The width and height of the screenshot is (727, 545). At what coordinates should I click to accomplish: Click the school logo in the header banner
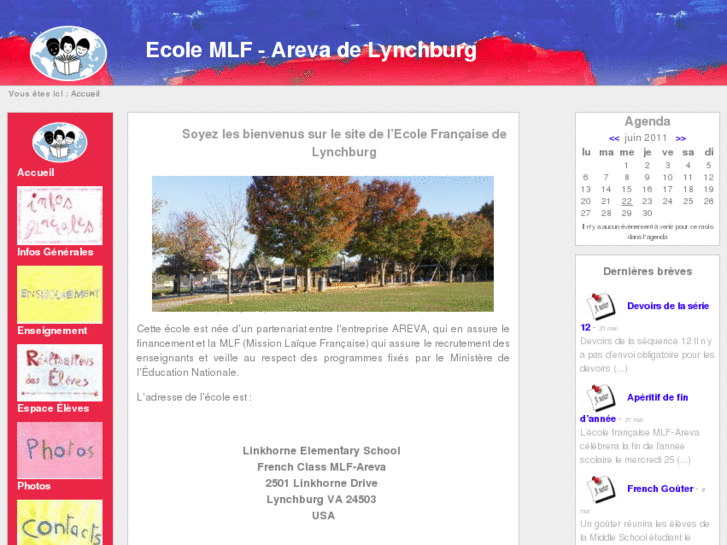[68, 53]
